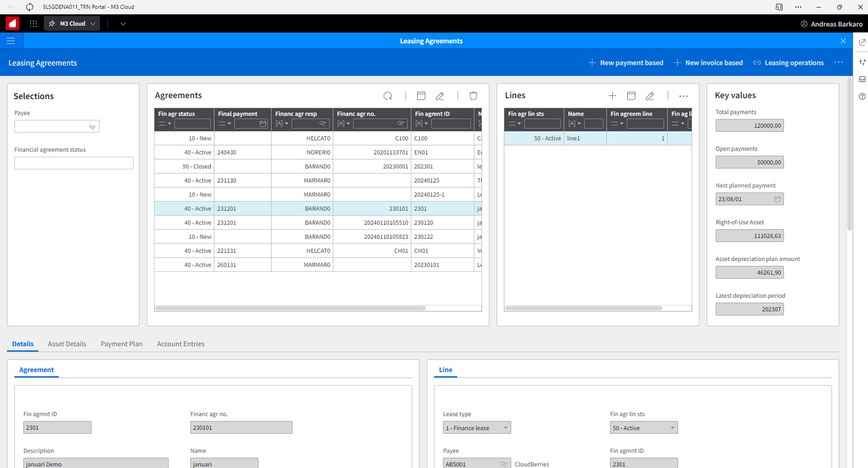This screenshot has width=868, height=468.
Task: Edit line1 with the Lines pencil icon
Action: coord(650,95)
